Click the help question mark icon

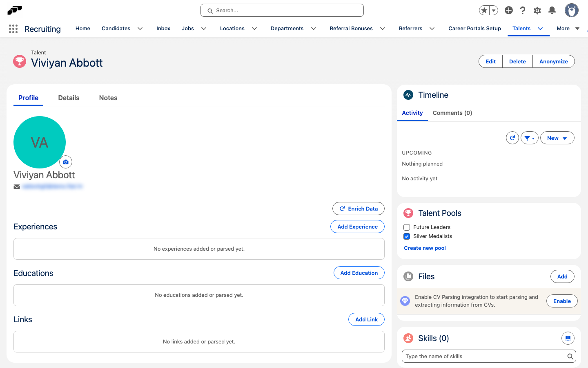(x=523, y=10)
